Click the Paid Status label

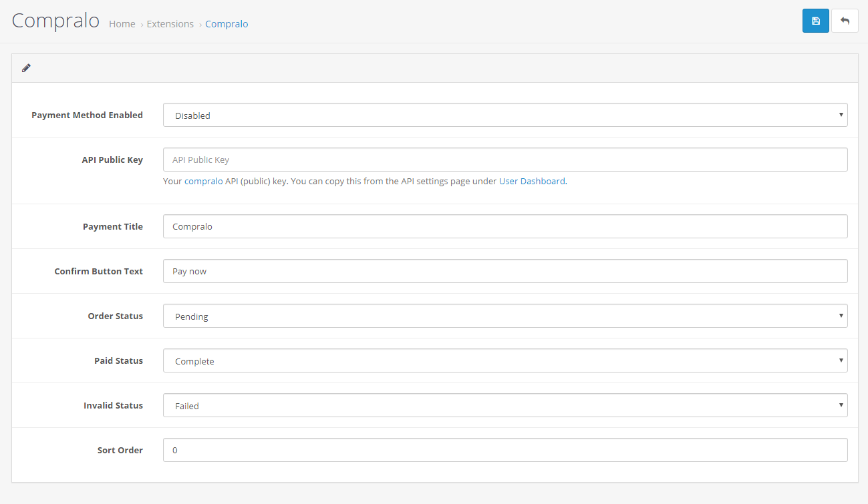tap(119, 360)
